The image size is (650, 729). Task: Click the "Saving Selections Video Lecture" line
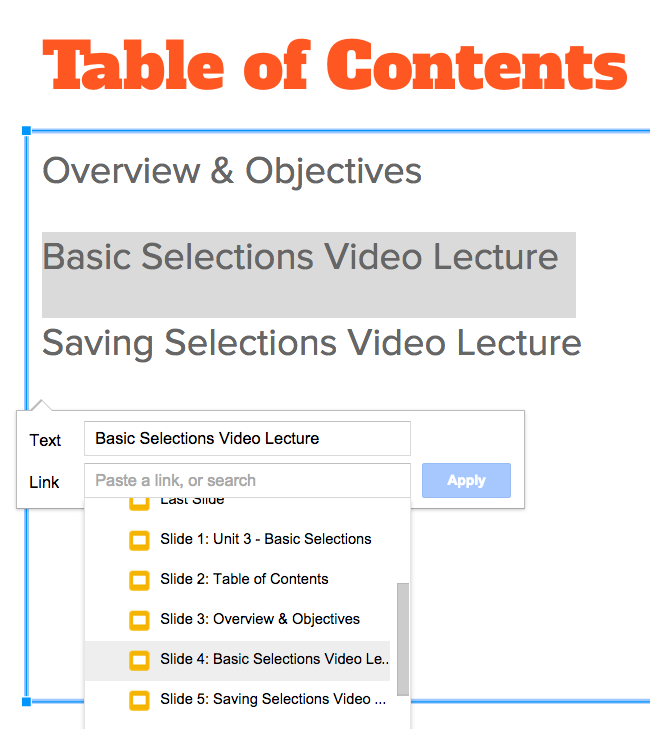click(311, 343)
